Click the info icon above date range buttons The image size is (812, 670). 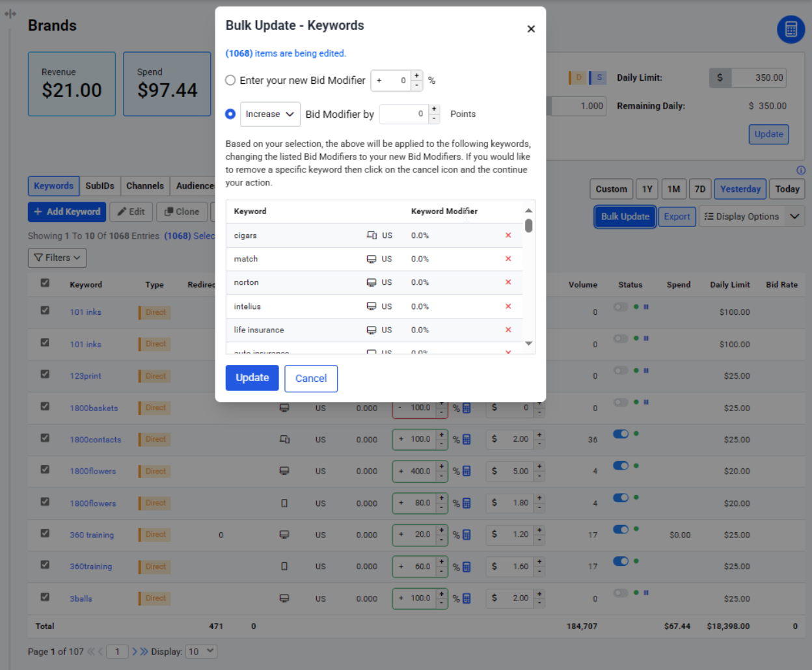pos(801,170)
